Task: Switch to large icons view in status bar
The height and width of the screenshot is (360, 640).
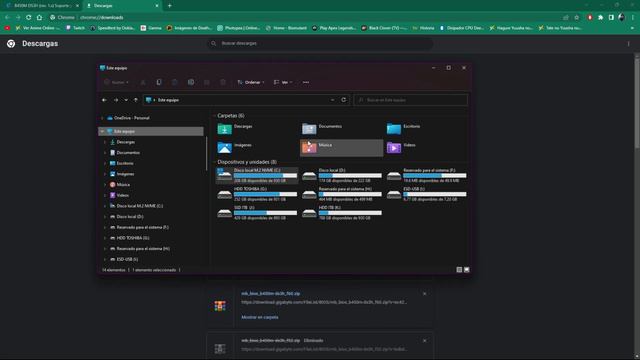Action: (467, 270)
